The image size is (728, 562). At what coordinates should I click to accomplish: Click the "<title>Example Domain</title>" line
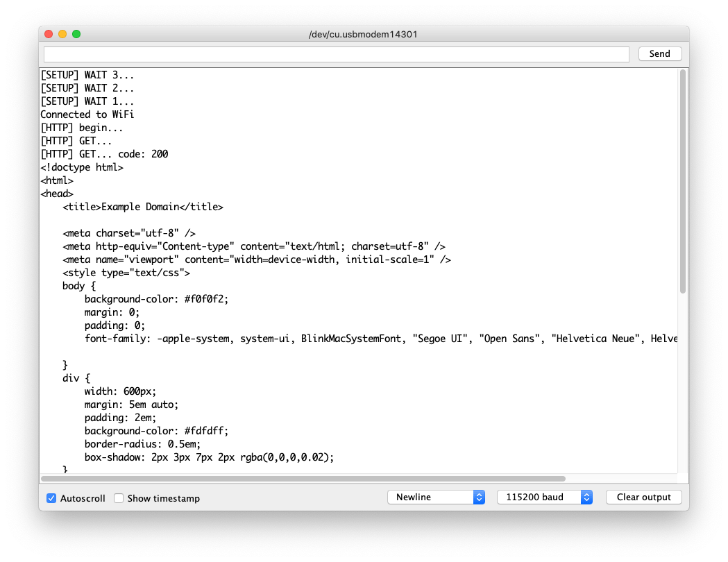click(x=143, y=207)
